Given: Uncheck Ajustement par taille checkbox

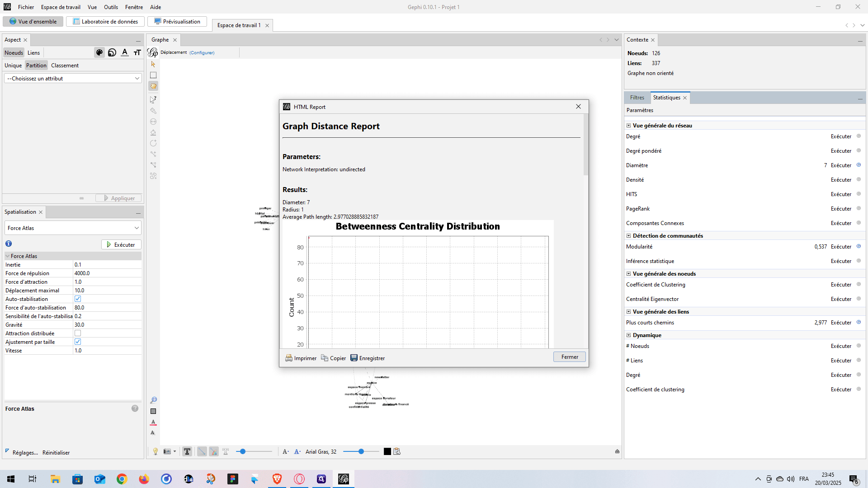Looking at the screenshot, I should 78,342.
